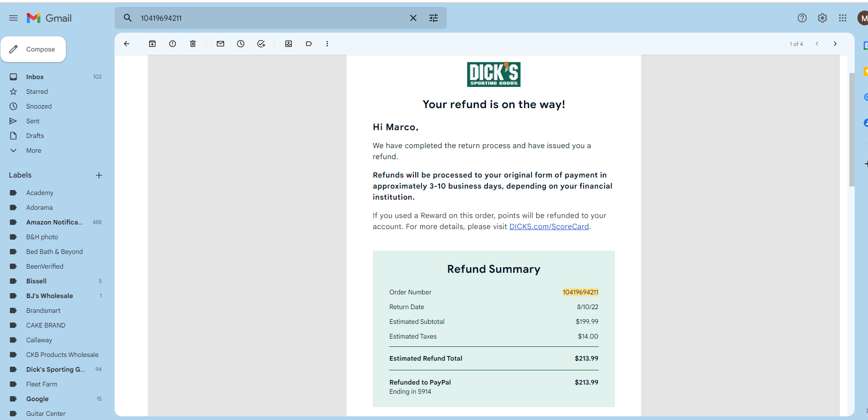Open the Google apps grid
The height and width of the screenshot is (420, 868).
coord(843,18)
